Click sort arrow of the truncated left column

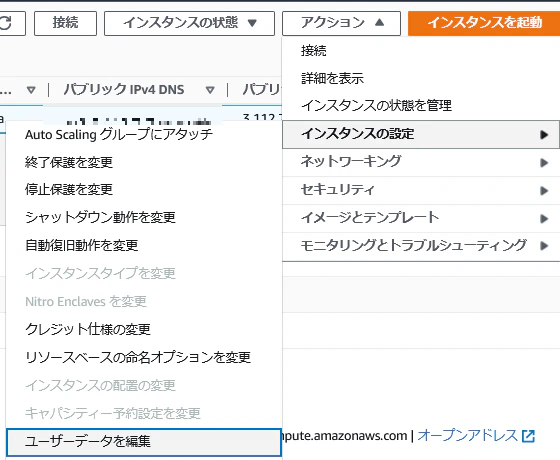tap(31, 90)
